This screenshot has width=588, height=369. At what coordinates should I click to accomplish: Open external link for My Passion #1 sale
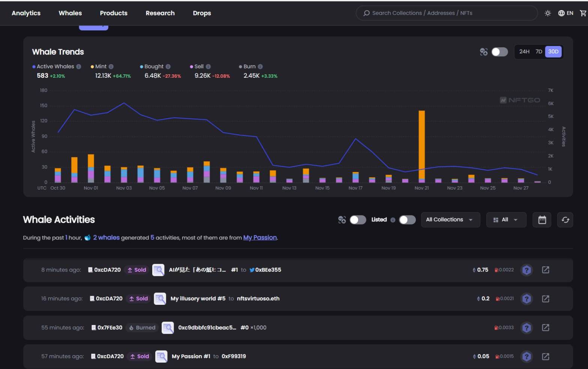[545, 357]
